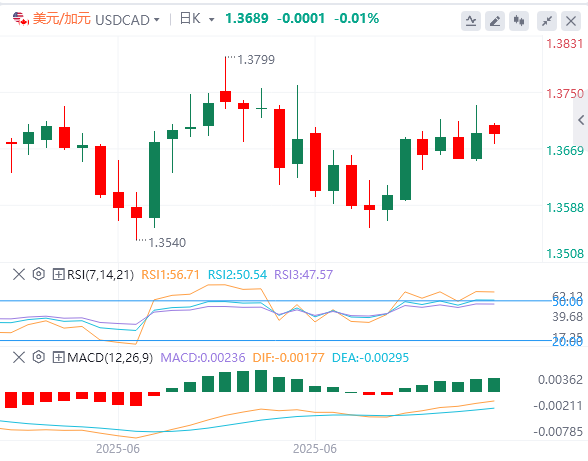
Task: Expand the side panel chevron arrow
Action: (581, 120)
